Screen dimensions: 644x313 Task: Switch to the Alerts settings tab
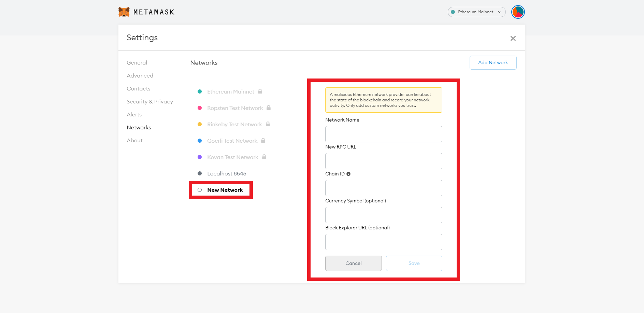[134, 114]
